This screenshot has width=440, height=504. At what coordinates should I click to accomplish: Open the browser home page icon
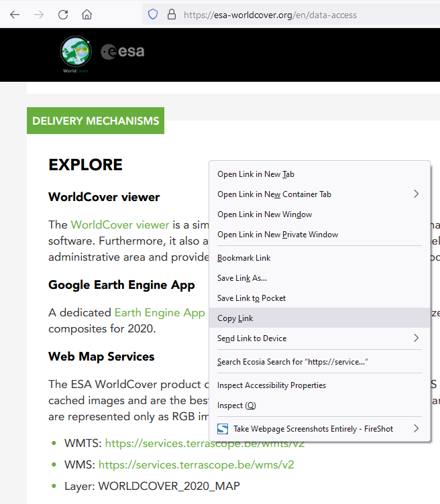coord(87,15)
